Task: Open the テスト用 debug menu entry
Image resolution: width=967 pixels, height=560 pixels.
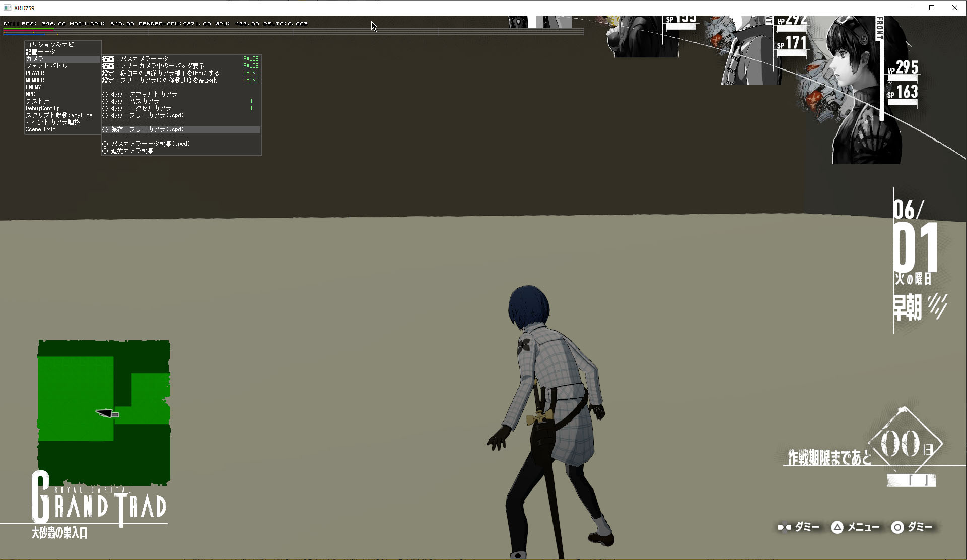Action: tap(38, 101)
